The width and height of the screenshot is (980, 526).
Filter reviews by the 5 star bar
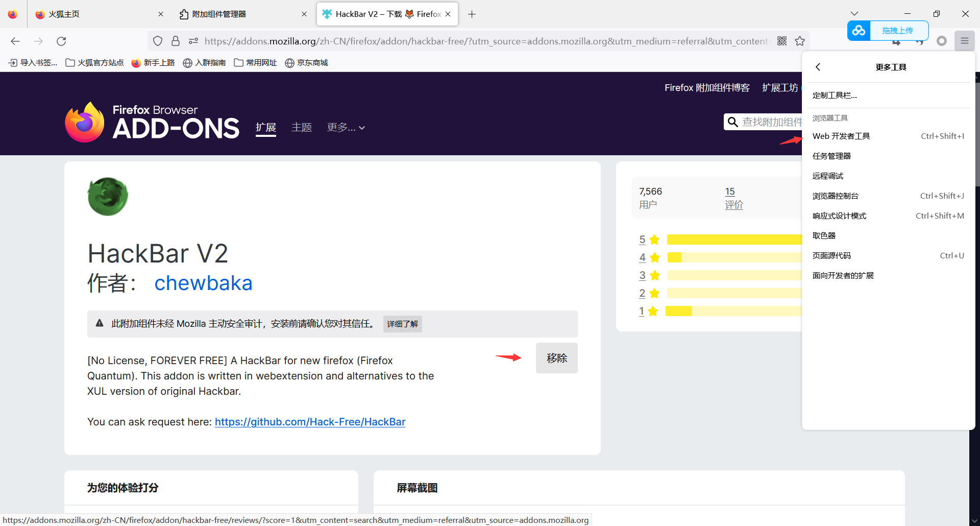tap(734, 240)
